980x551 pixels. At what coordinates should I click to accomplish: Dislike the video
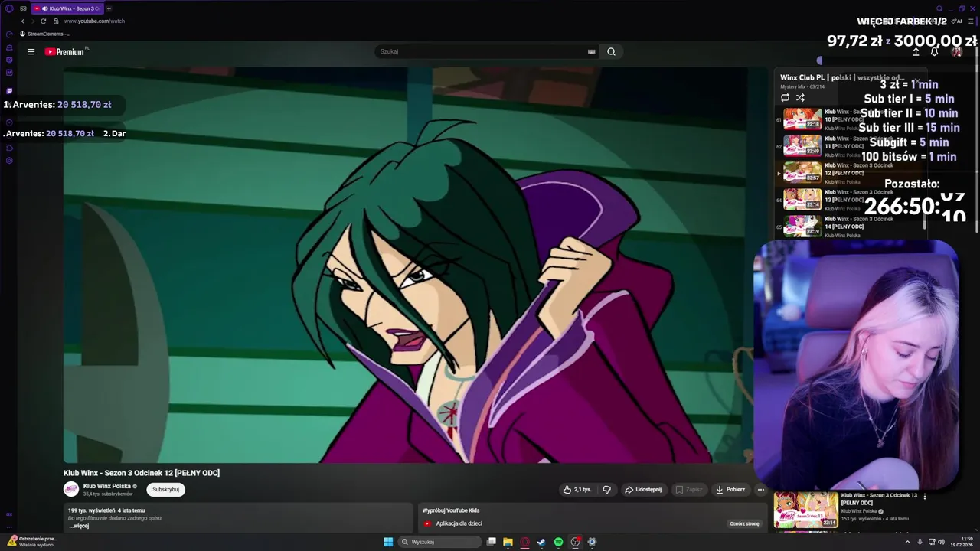(606, 490)
